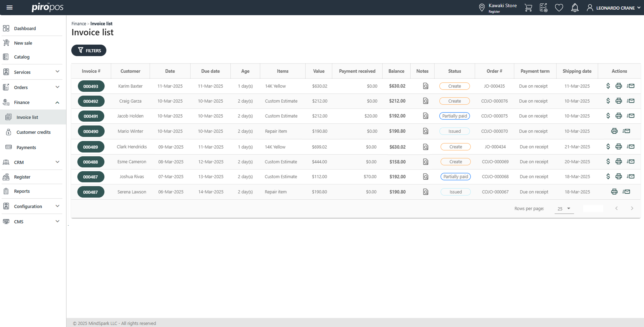This screenshot has width=644, height=327.
Task: Open the notifications bell
Action: point(575,8)
